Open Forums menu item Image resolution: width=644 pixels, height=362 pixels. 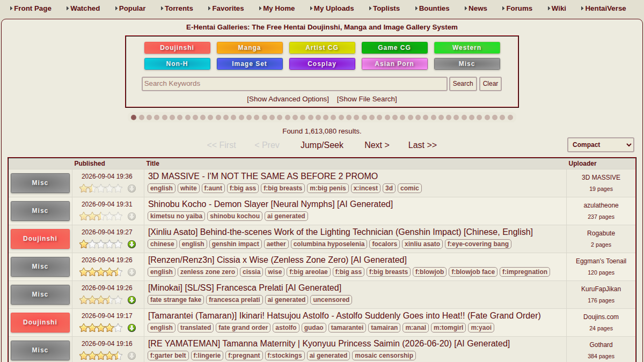point(519,9)
